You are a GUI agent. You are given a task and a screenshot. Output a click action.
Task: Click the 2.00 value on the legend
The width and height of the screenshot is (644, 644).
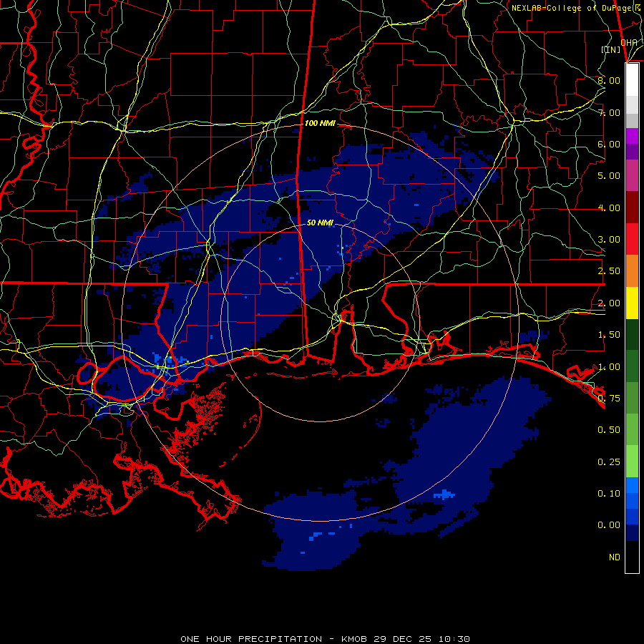609,303
